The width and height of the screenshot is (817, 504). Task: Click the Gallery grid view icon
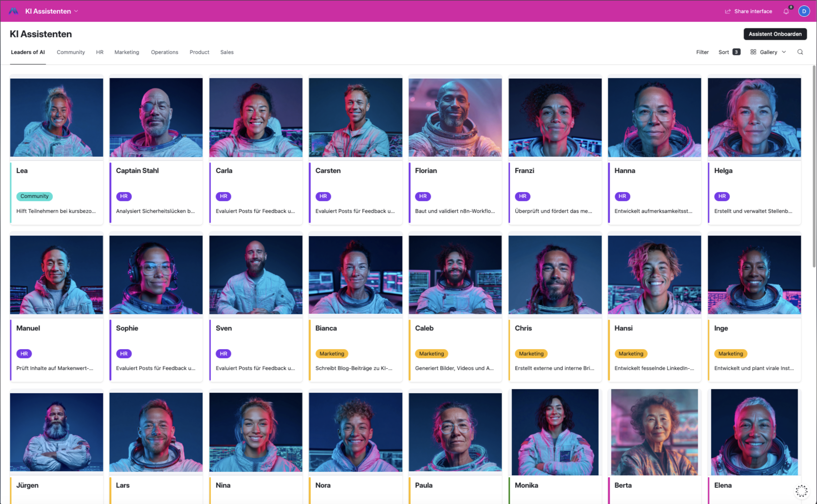click(753, 52)
